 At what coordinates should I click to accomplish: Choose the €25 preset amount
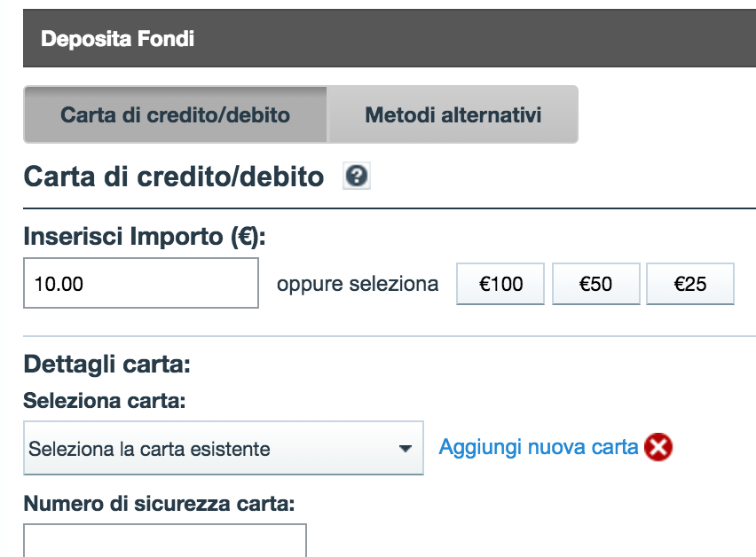[x=690, y=284]
